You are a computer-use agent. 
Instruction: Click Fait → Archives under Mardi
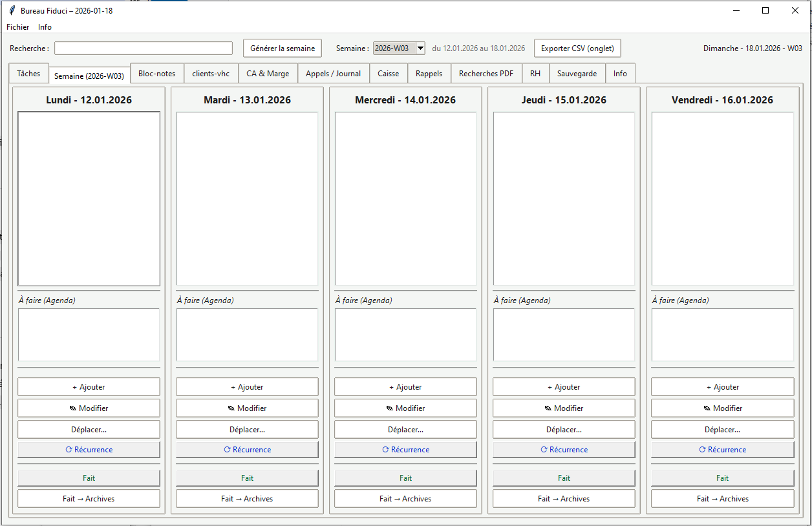click(247, 499)
